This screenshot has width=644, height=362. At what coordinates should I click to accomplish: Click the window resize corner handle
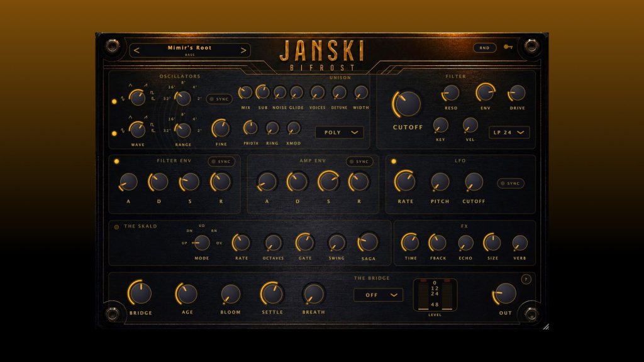pyautogui.click(x=545, y=327)
